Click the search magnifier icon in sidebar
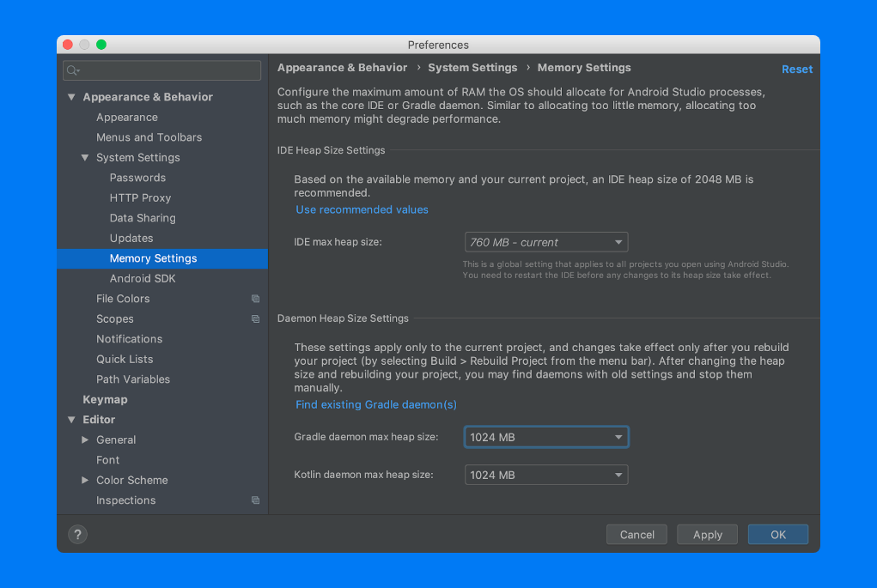This screenshot has width=877, height=588. pyautogui.click(x=72, y=70)
